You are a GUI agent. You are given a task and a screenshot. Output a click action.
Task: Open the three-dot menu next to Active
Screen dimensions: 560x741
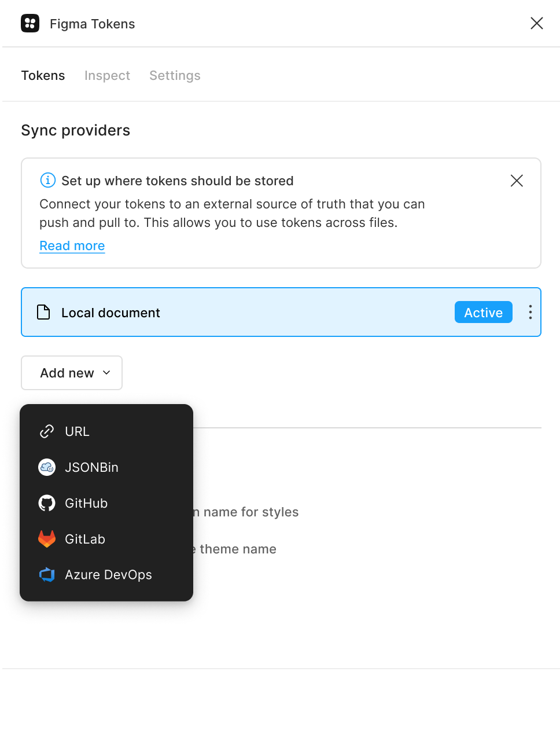(x=529, y=312)
